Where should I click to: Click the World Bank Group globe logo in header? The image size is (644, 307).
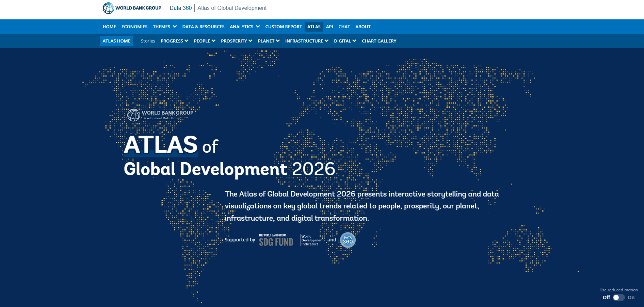132,8
